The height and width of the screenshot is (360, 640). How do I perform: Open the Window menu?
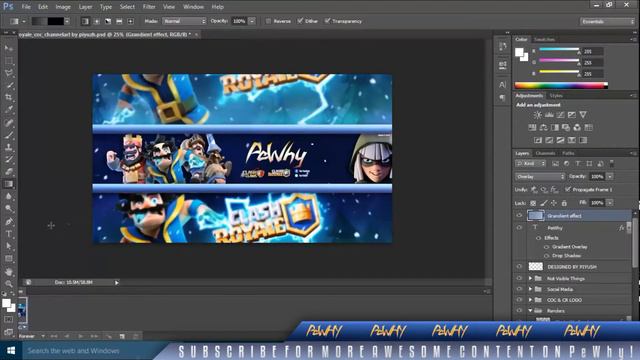(x=193, y=7)
